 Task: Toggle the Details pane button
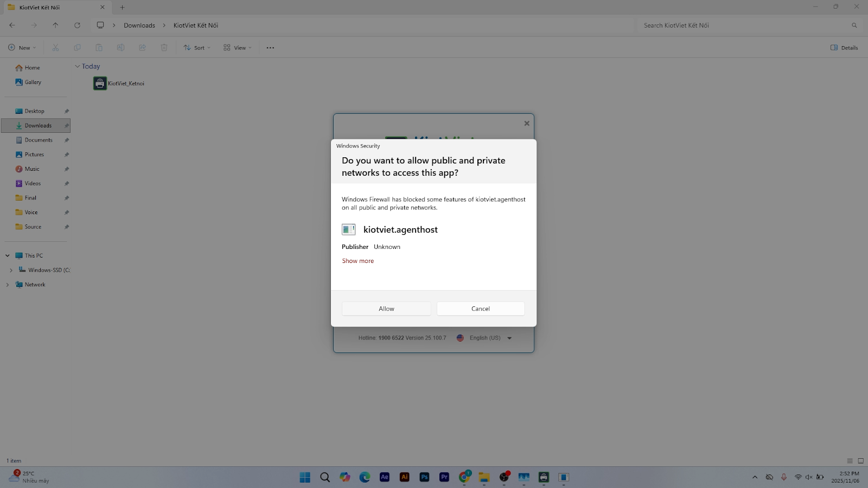tap(844, 48)
